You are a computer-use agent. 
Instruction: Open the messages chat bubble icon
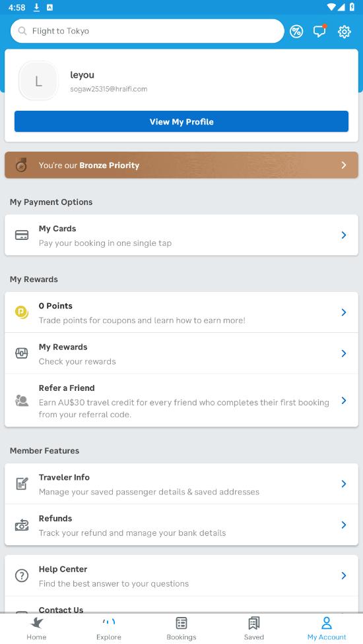pyautogui.click(x=319, y=31)
